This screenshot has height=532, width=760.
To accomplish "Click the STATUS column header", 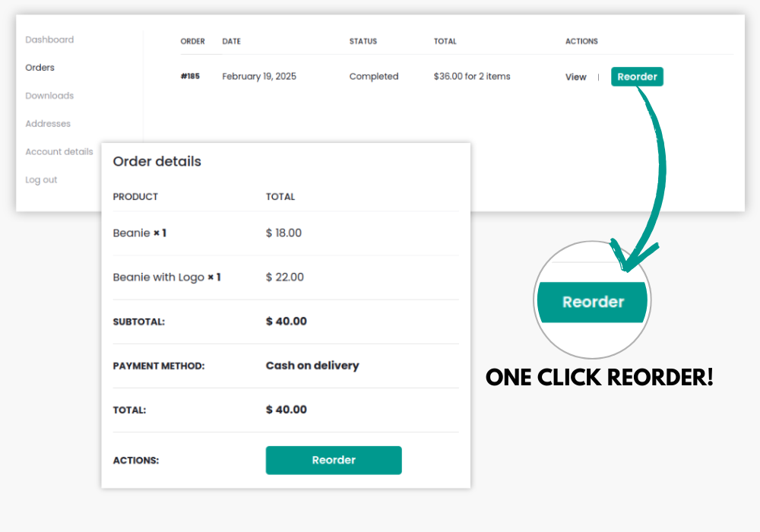I will 363,41.
